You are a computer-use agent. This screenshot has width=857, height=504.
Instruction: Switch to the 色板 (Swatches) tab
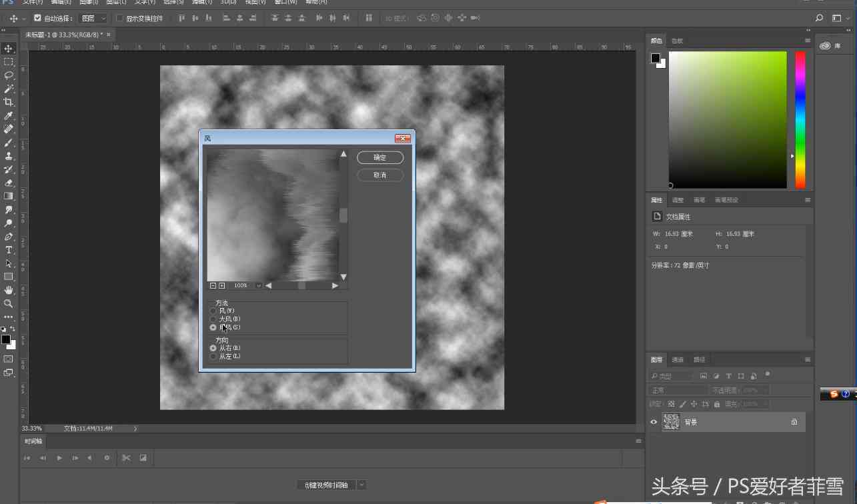678,41
